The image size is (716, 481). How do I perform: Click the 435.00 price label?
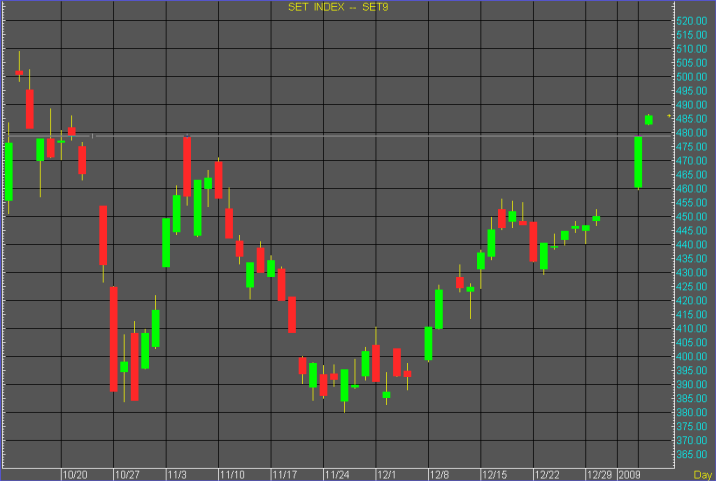coord(692,259)
